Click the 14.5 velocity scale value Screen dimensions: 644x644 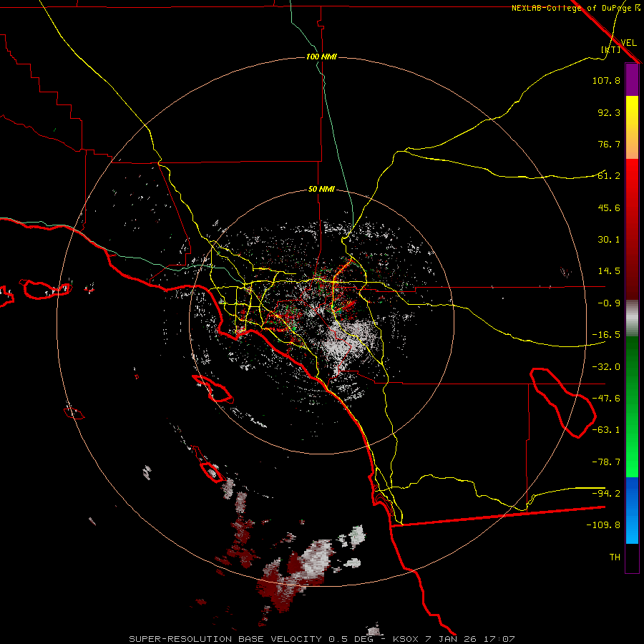(609, 271)
